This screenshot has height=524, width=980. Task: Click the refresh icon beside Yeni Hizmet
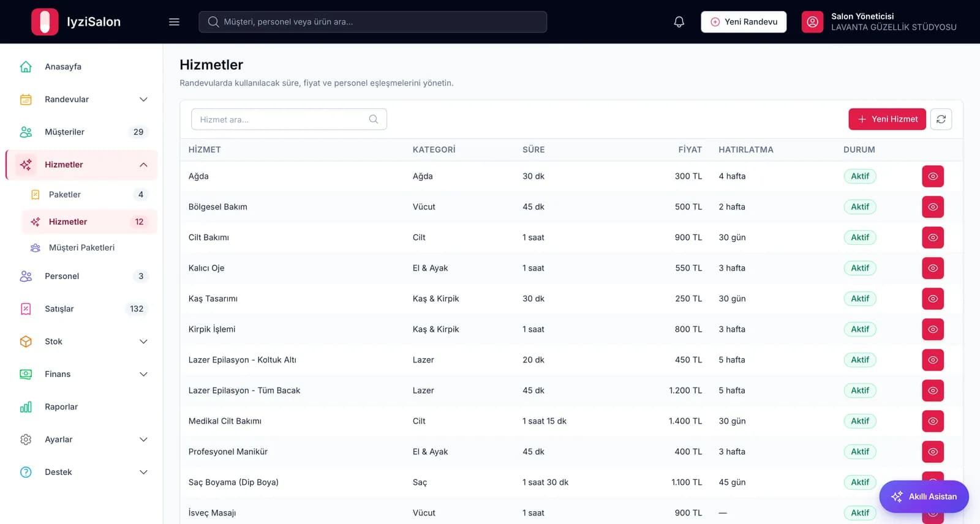click(x=941, y=119)
